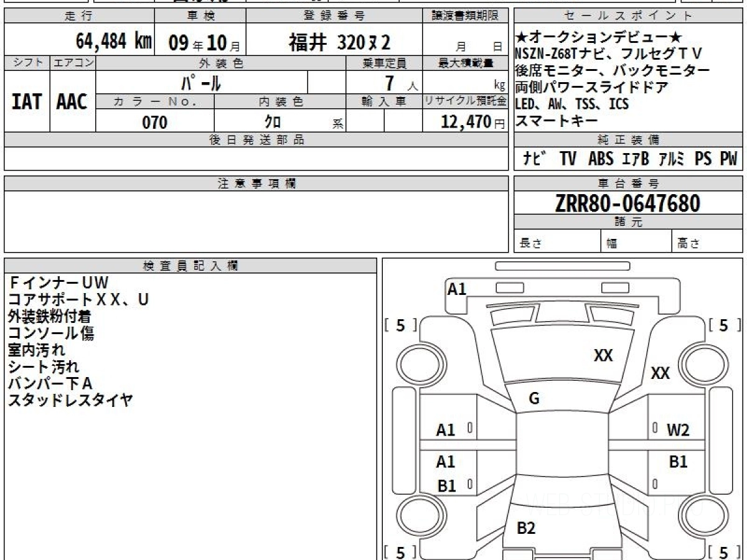Click the カラーNo. header
This screenshot has width=747, height=560.
(155, 101)
